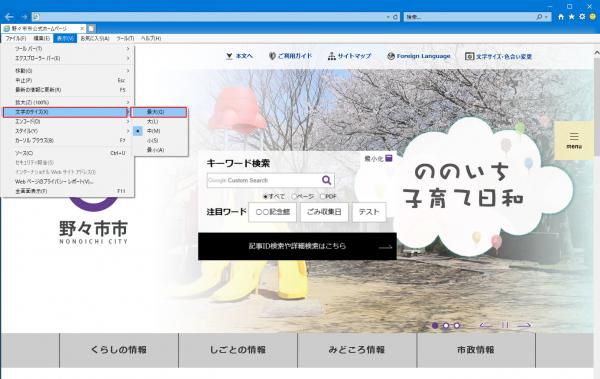Click the purple keyword search magnifier
Screen dimensions: 600x379
(x=326, y=180)
